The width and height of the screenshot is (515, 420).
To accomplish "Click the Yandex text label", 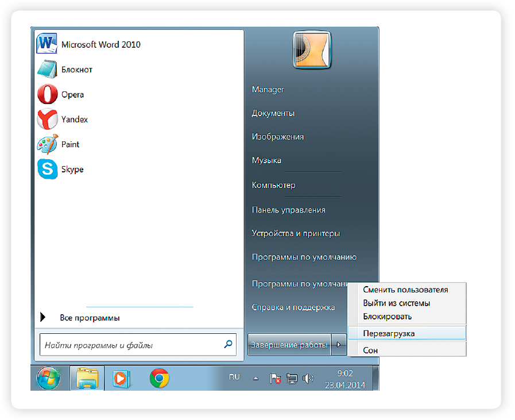I will [75, 120].
